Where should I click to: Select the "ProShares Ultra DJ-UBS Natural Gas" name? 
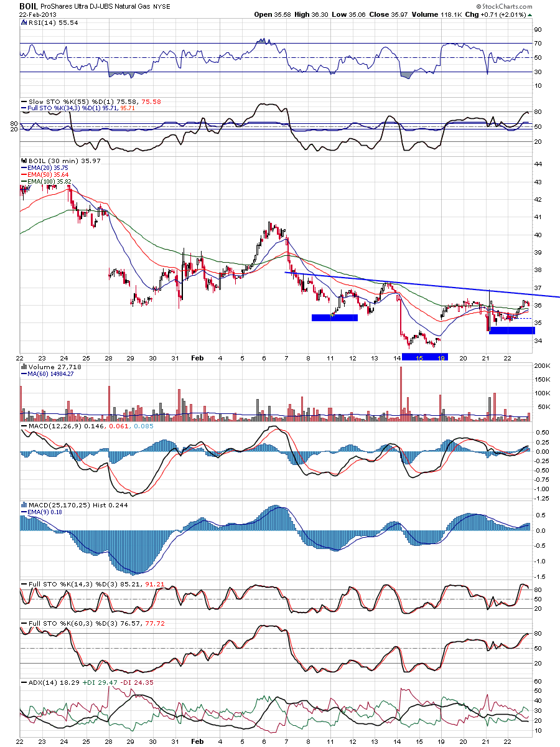94,7
